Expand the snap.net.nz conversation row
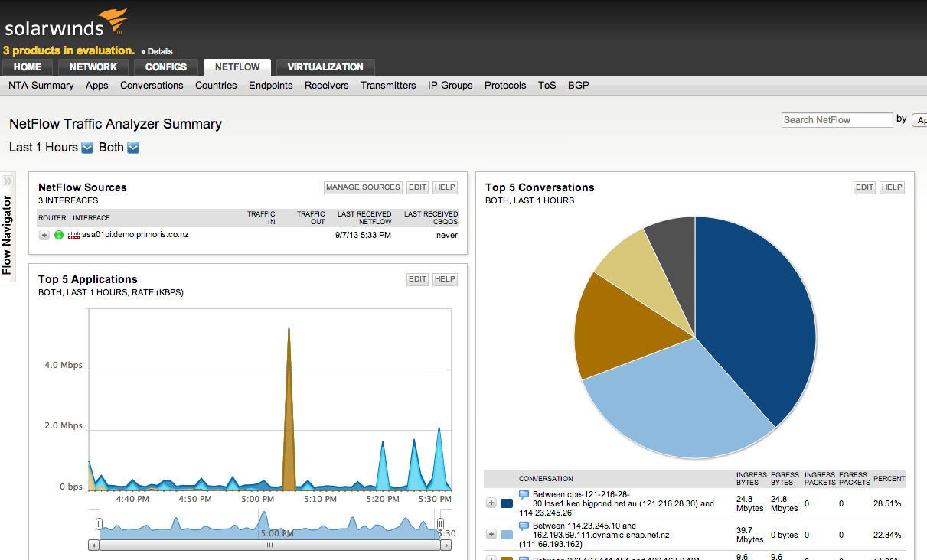Screen dimensions: 927x560 [x=491, y=535]
